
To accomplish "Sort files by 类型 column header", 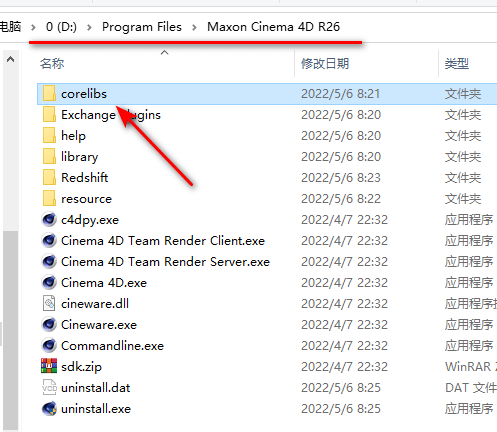I will pyautogui.click(x=457, y=63).
